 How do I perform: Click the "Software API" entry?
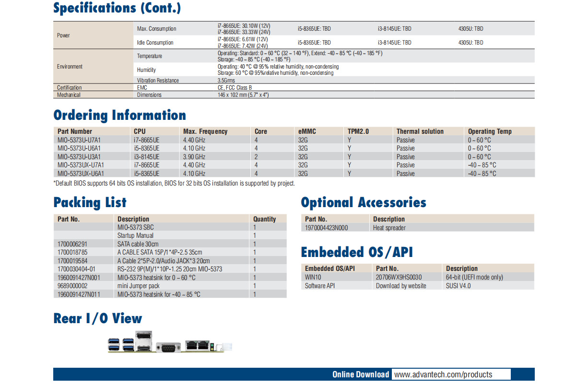pyautogui.click(x=319, y=286)
